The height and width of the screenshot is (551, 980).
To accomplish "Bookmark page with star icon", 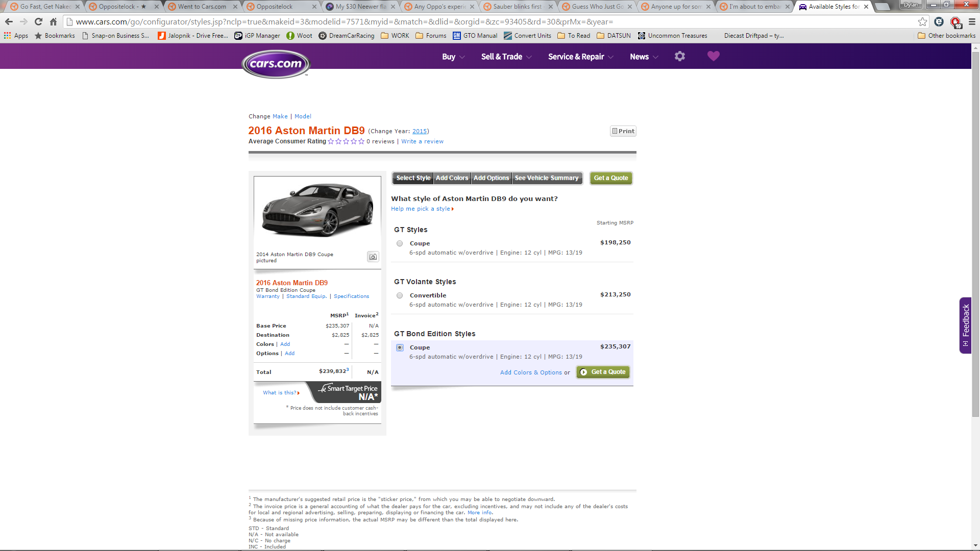I will point(922,22).
